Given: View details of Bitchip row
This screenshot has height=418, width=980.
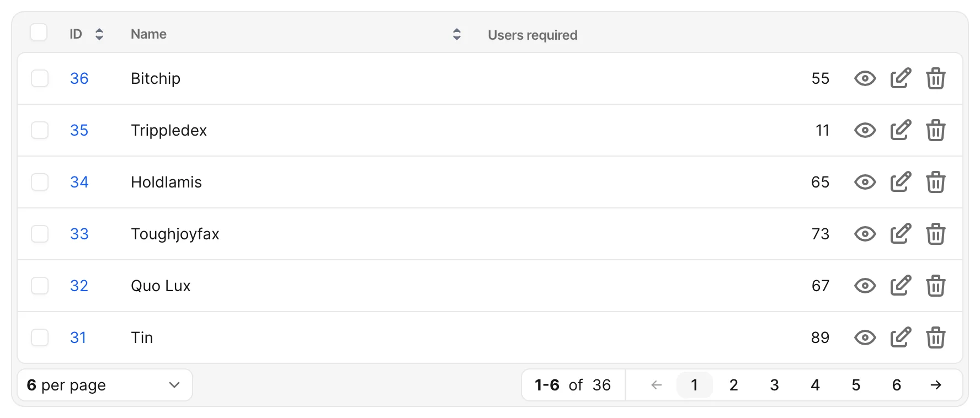Looking at the screenshot, I should coord(865,78).
